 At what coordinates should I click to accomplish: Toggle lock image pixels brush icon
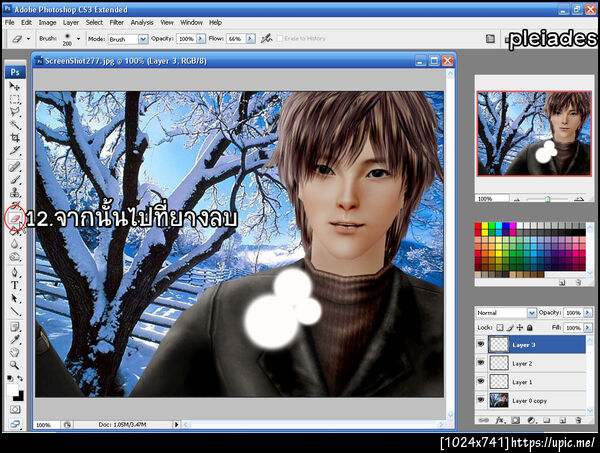click(x=510, y=328)
